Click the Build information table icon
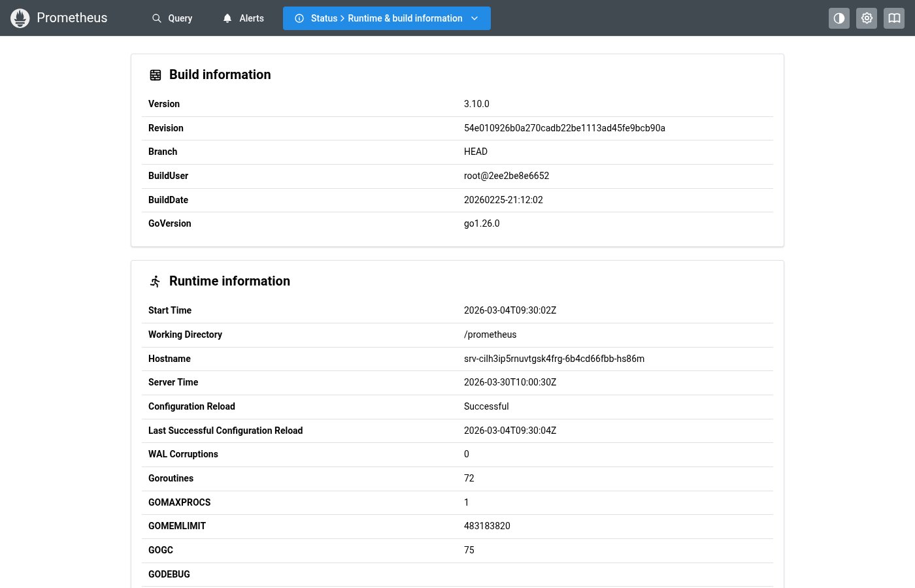The height and width of the screenshot is (588, 915). [156, 75]
